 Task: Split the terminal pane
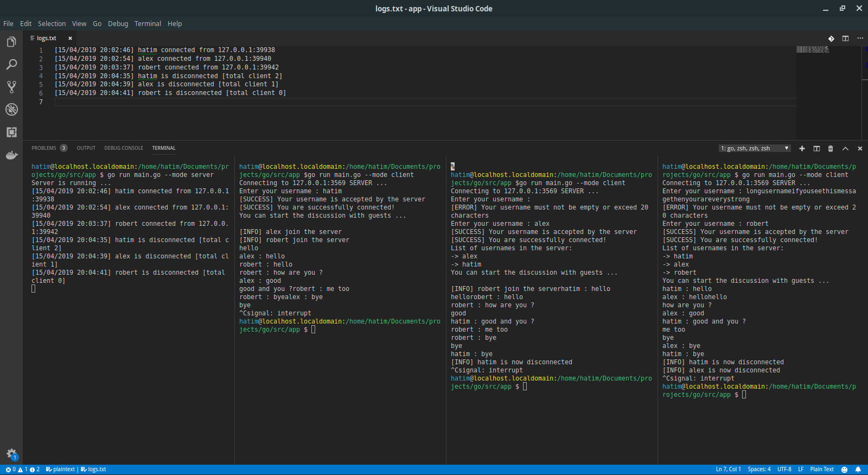pyautogui.click(x=816, y=148)
